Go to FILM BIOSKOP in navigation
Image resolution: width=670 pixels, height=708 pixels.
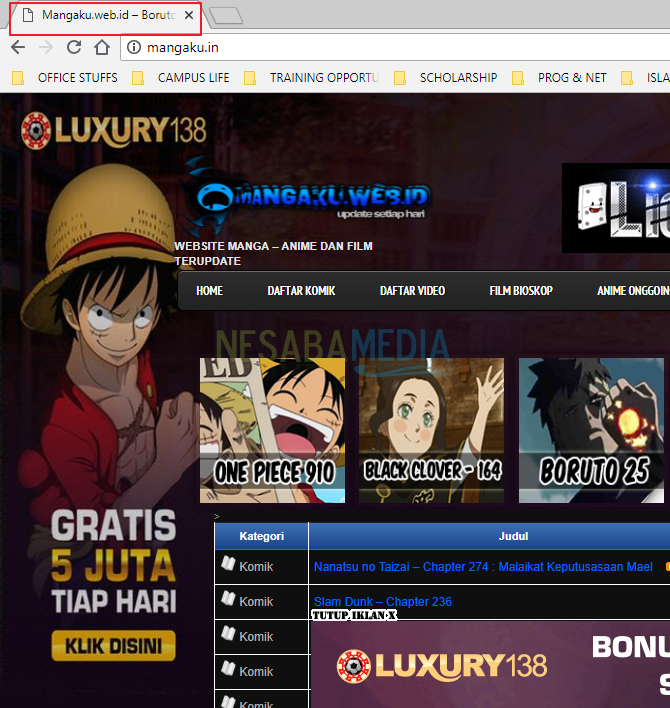(x=520, y=291)
